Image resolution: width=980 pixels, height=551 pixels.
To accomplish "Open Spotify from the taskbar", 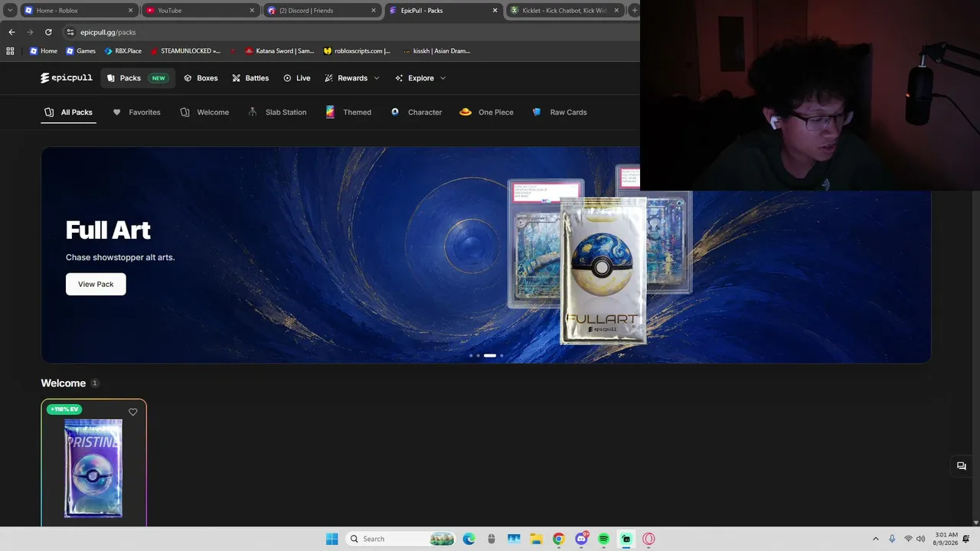I will pos(603,539).
